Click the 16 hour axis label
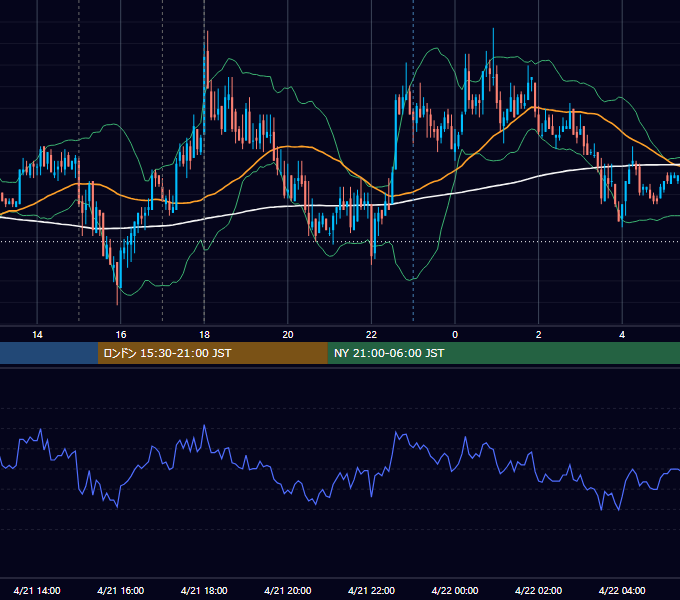This screenshot has height=600, width=680. click(121, 335)
